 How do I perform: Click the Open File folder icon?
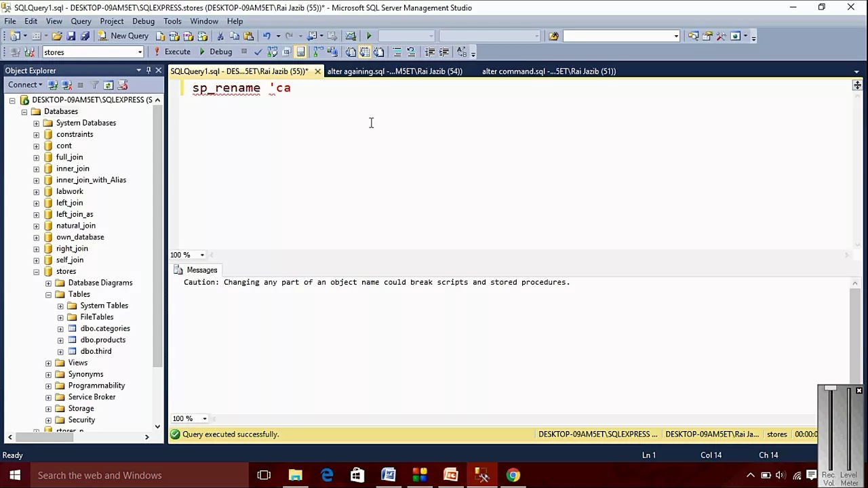pos(57,36)
